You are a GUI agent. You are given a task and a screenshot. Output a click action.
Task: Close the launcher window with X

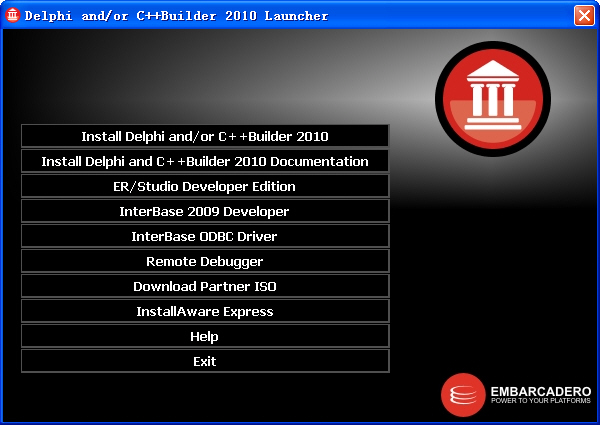coord(584,16)
